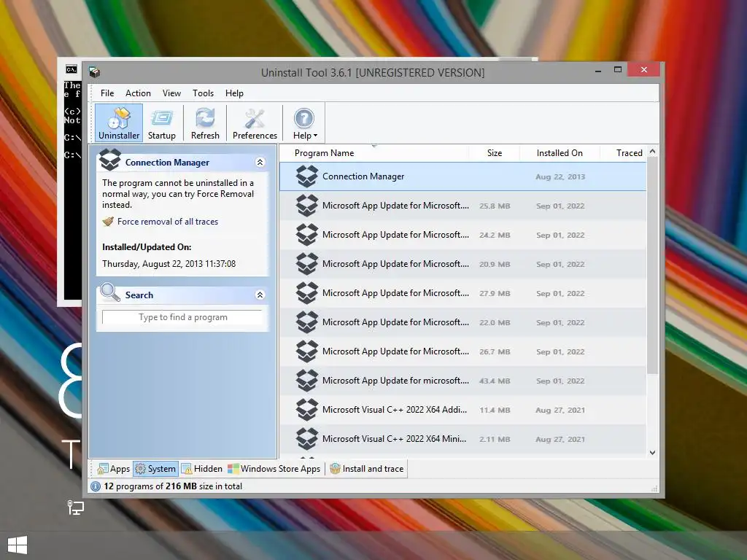Screen dimensions: 747x560
Task: Open the Help menu in menu bar
Action: (234, 93)
